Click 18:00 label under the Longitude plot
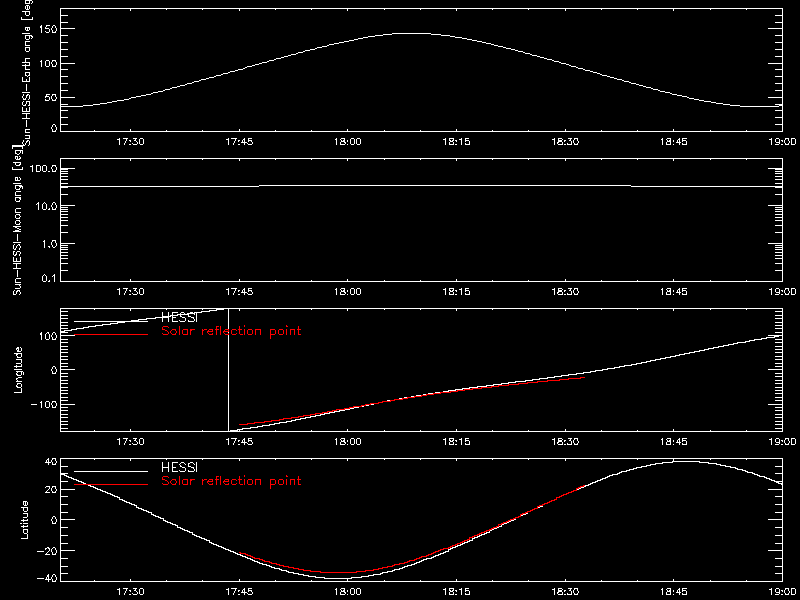The height and width of the screenshot is (600, 800). coord(348,442)
